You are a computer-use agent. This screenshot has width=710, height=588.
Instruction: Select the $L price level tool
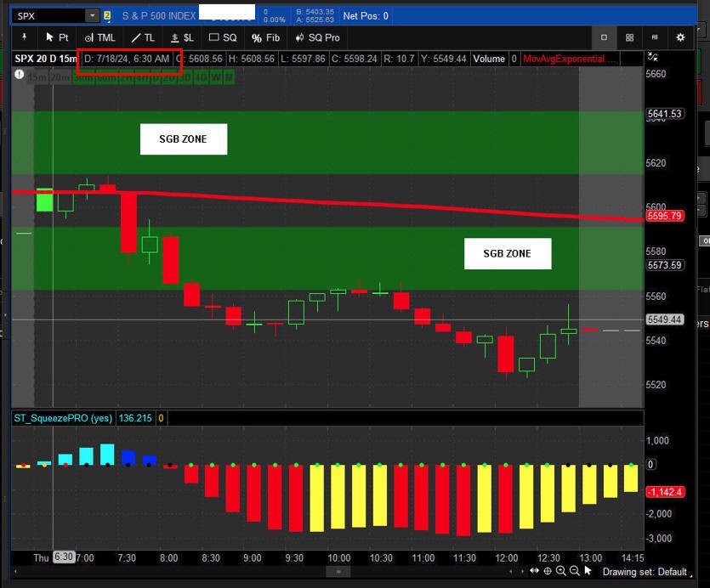[182, 37]
